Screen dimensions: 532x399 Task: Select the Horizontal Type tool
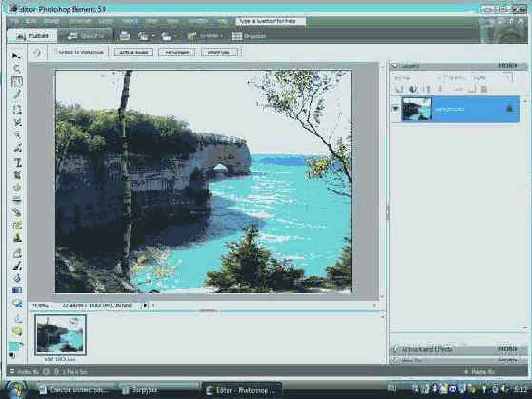17,163
